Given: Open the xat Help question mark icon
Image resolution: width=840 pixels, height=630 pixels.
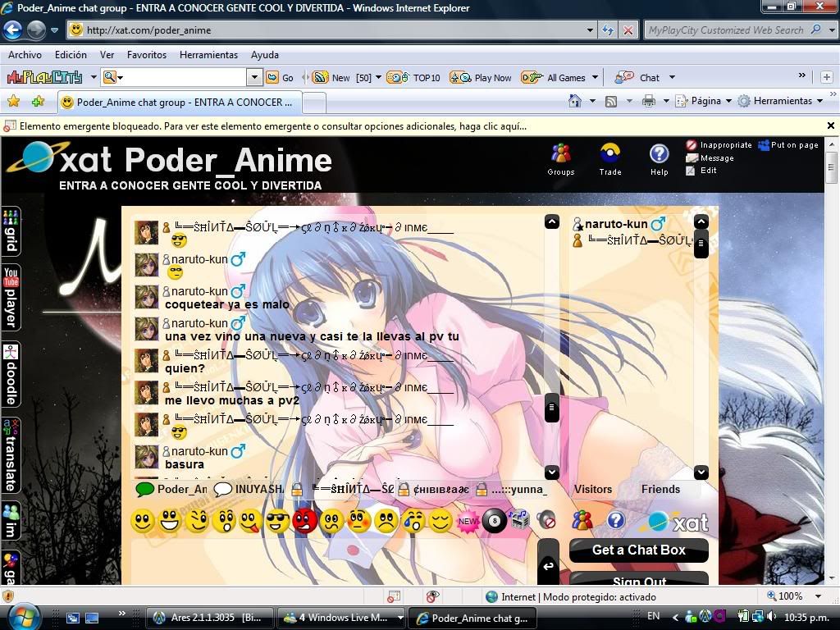Looking at the screenshot, I should pyautogui.click(x=659, y=158).
